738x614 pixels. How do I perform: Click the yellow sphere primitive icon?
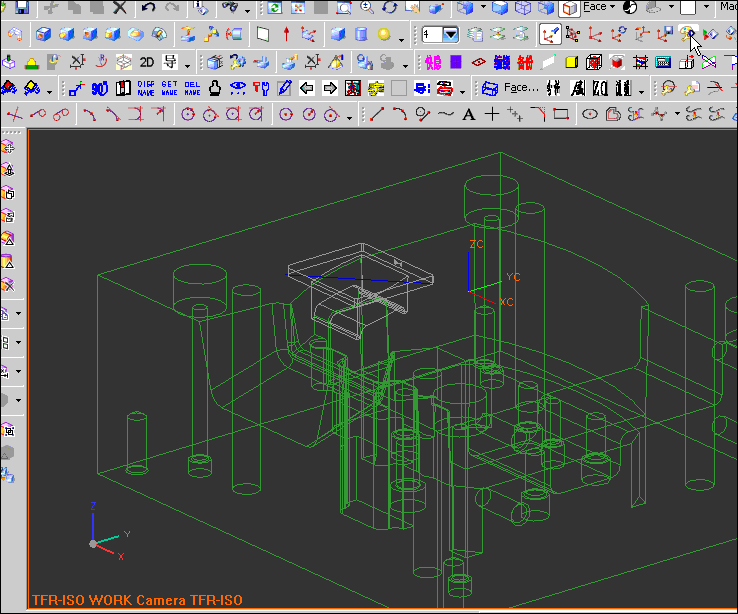pyautogui.click(x=384, y=35)
